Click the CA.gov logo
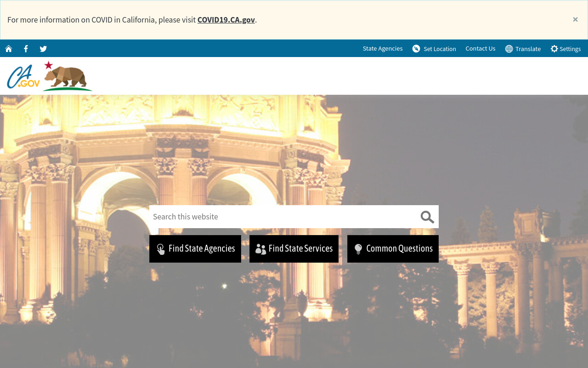The height and width of the screenshot is (368, 588). coord(23,76)
